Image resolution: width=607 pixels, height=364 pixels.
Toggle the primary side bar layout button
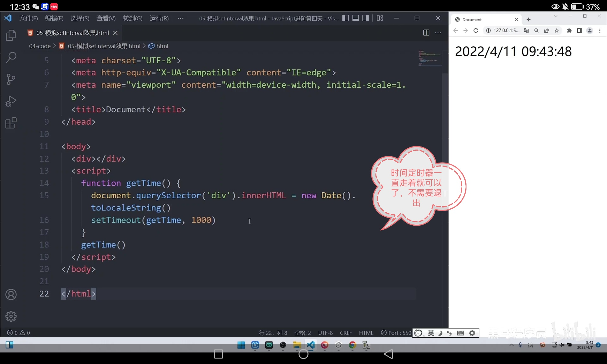[x=345, y=18]
